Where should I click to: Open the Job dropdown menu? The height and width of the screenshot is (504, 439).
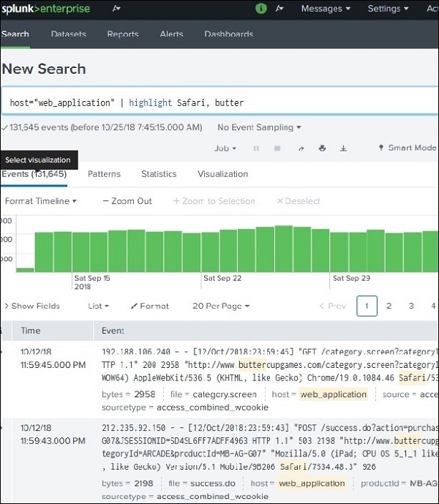tap(225, 148)
